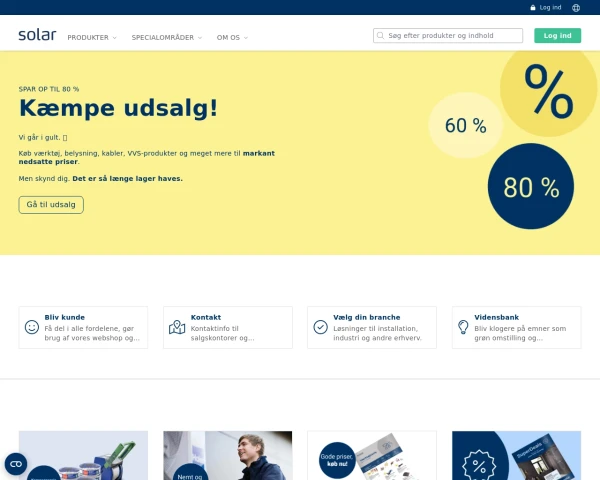Expand the Produkter dropdown menu
Image resolution: width=600 pixels, height=480 pixels.
point(92,37)
